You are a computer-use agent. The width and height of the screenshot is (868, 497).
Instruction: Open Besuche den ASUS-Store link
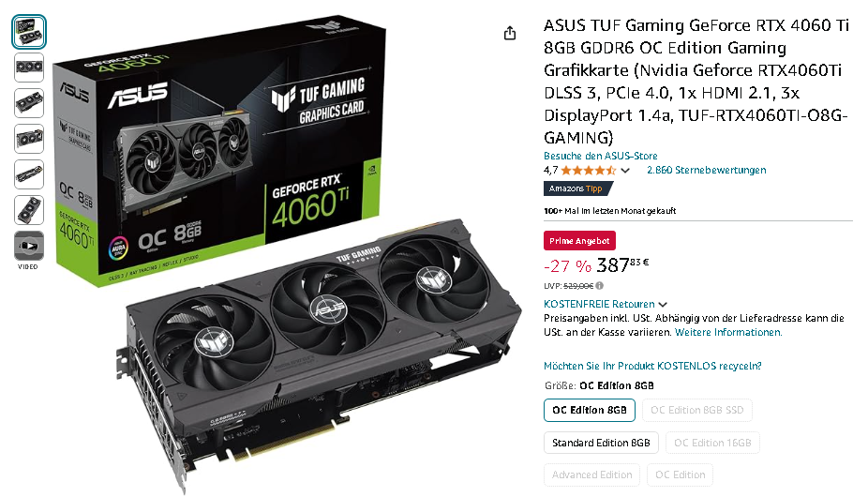(x=601, y=157)
